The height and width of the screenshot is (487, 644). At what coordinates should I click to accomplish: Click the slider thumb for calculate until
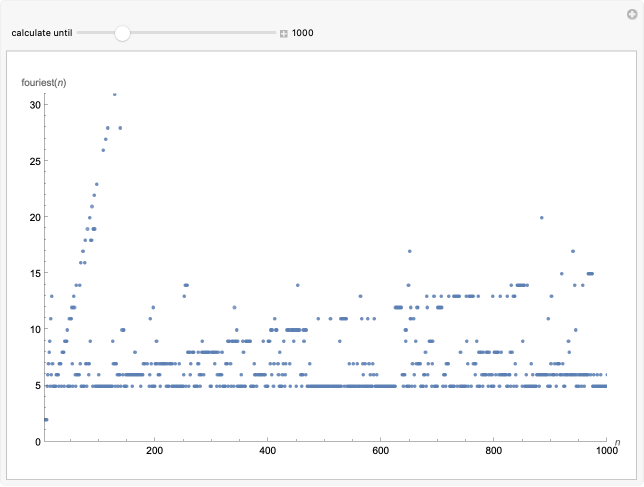(122, 33)
